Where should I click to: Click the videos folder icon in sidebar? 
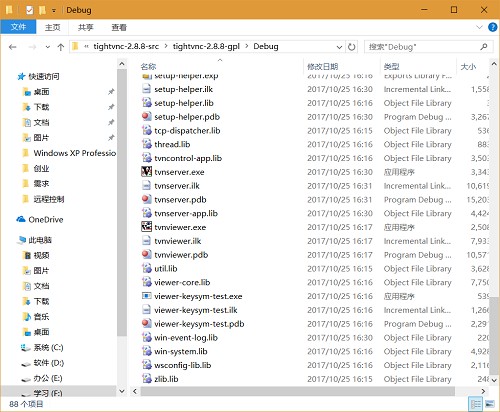[x=26, y=255]
